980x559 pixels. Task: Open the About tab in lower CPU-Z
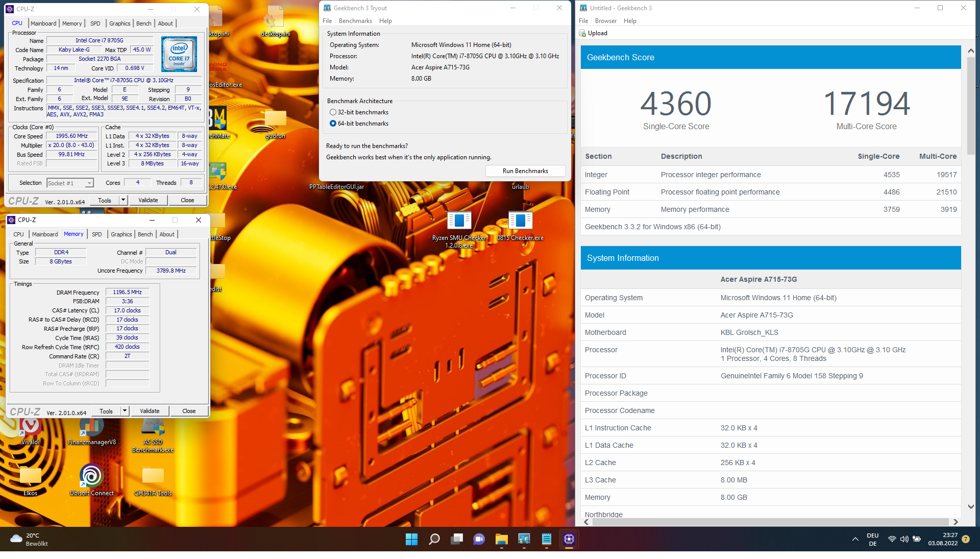[x=167, y=234]
